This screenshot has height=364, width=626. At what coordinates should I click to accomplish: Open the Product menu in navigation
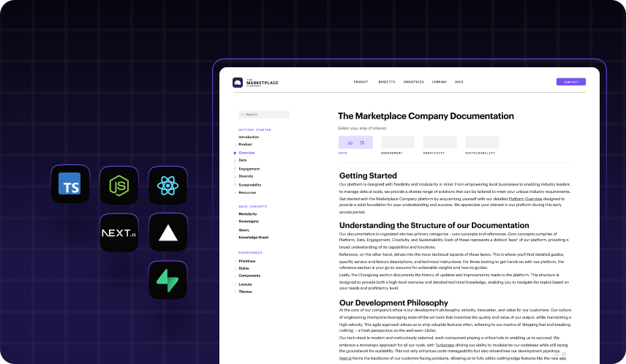pos(361,82)
